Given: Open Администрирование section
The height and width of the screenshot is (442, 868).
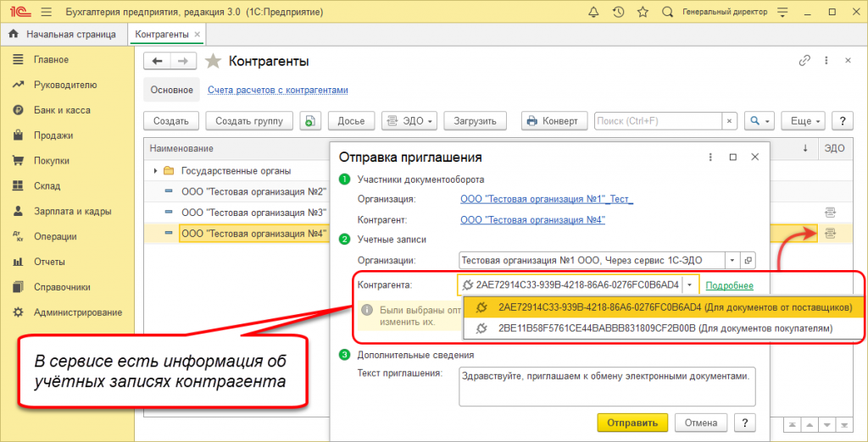Looking at the screenshot, I should point(77,312).
